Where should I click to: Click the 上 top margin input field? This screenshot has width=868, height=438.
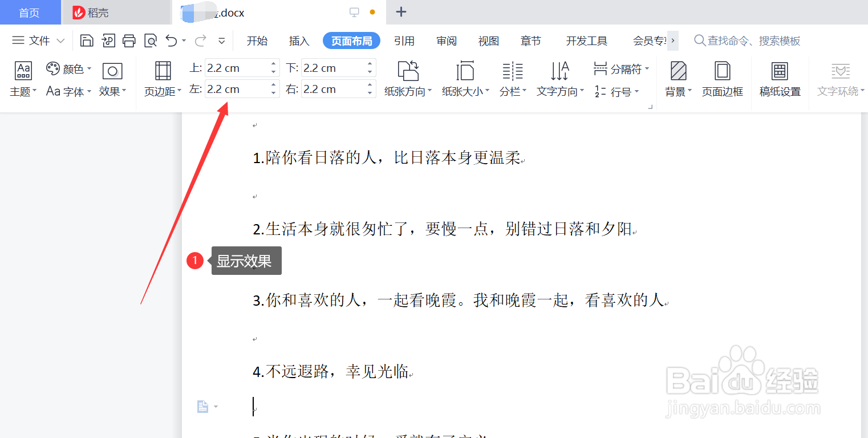pos(237,68)
